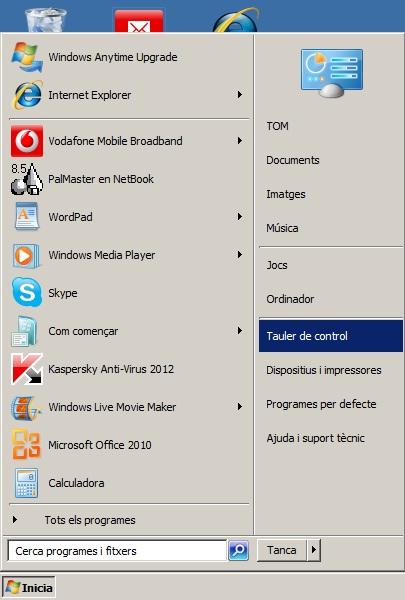This screenshot has width=405, height=600.
Task: Click the Com començar icon
Action: coord(26,331)
